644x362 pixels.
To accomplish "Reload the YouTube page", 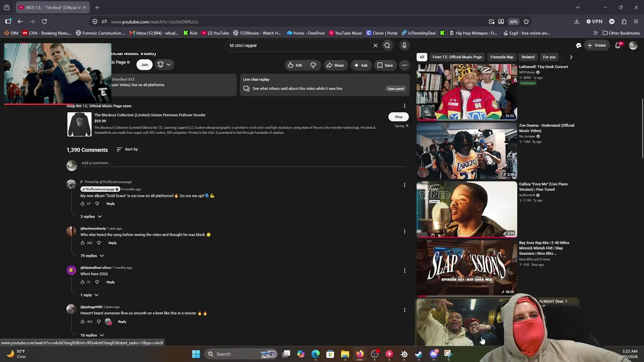I will pyautogui.click(x=44, y=22).
